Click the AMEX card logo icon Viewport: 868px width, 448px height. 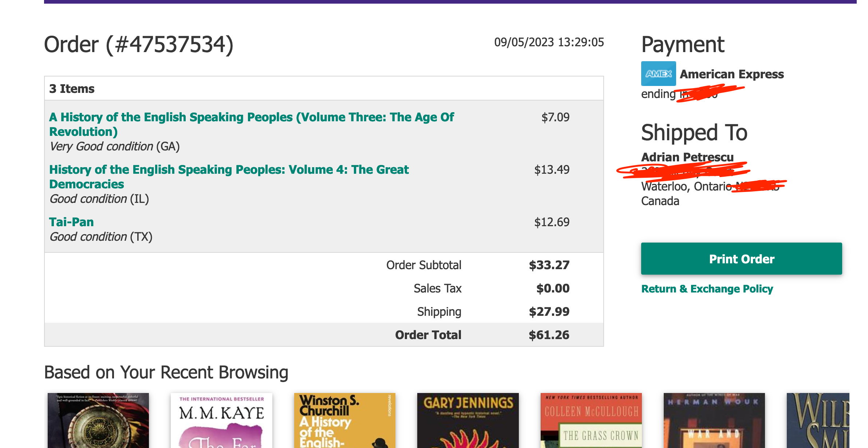tap(658, 74)
